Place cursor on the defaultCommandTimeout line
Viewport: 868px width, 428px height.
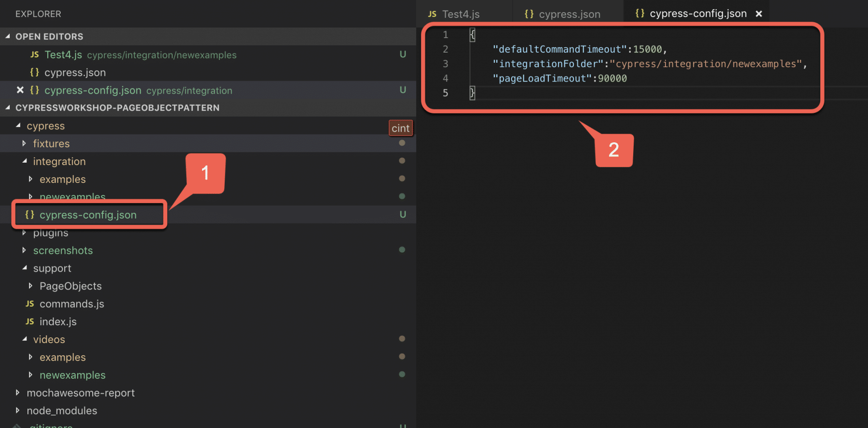pos(580,49)
